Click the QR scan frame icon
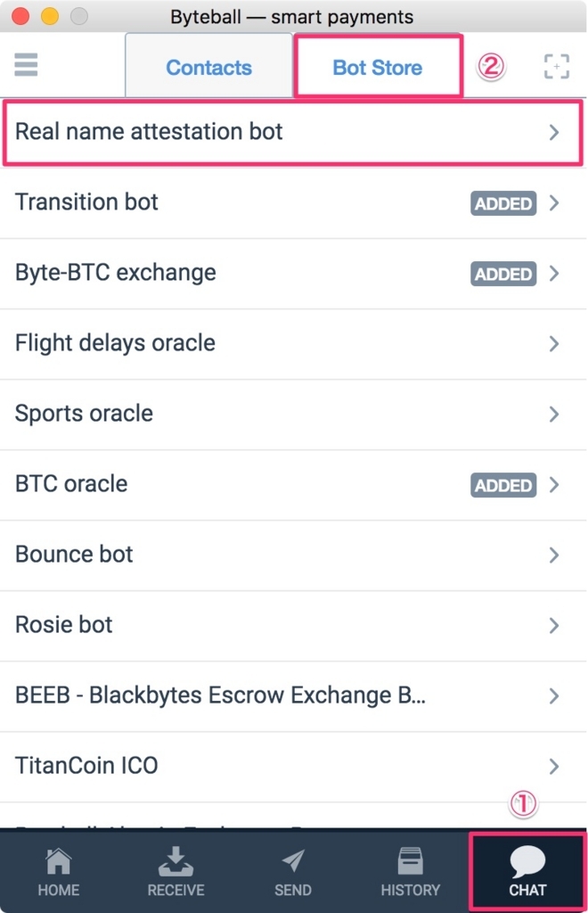This screenshot has width=588, height=913. click(556, 66)
